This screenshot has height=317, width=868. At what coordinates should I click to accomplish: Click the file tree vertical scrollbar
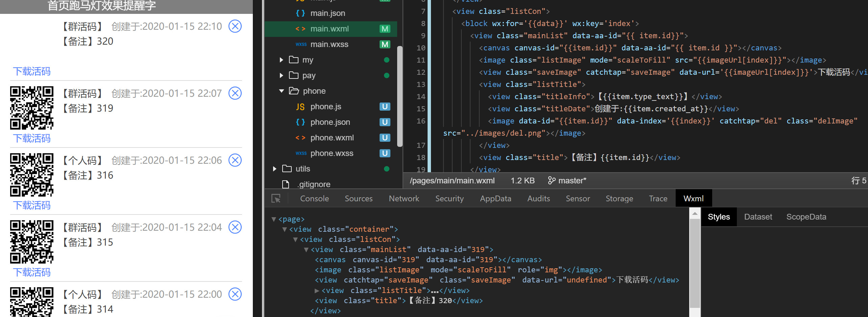(x=400, y=96)
